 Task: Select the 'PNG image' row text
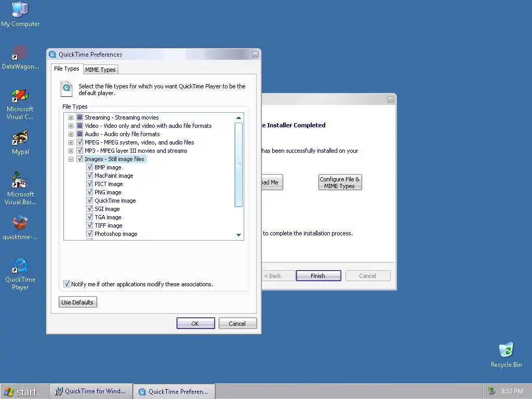click(x=108, y=192)
